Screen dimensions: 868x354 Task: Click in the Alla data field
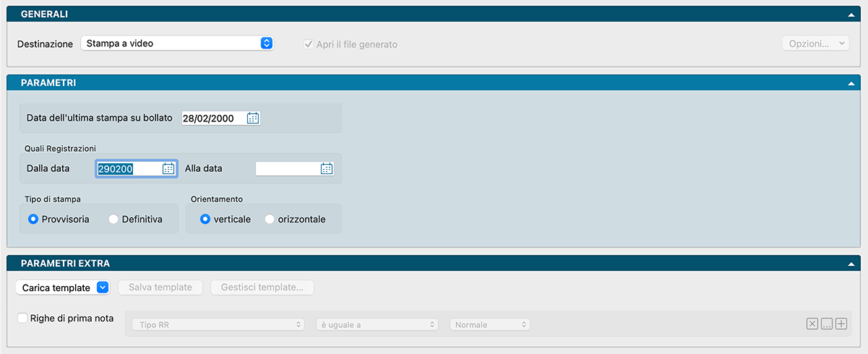[x=287, y=168]
